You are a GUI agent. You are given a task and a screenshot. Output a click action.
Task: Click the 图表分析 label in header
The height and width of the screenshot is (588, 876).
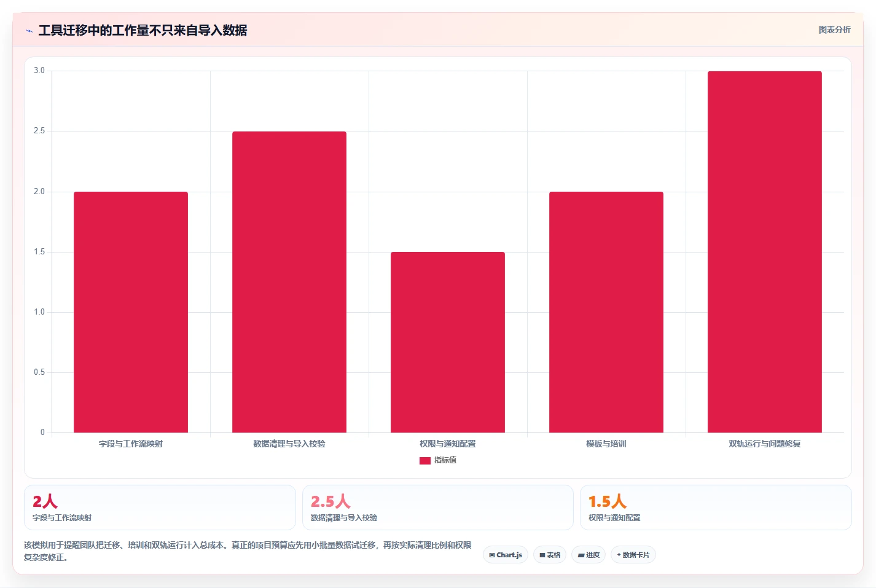pos(834,29)
